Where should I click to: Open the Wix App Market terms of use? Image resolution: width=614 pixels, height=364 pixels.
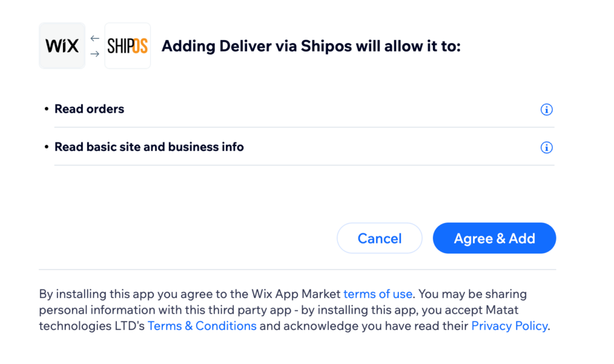pos(378,294)
